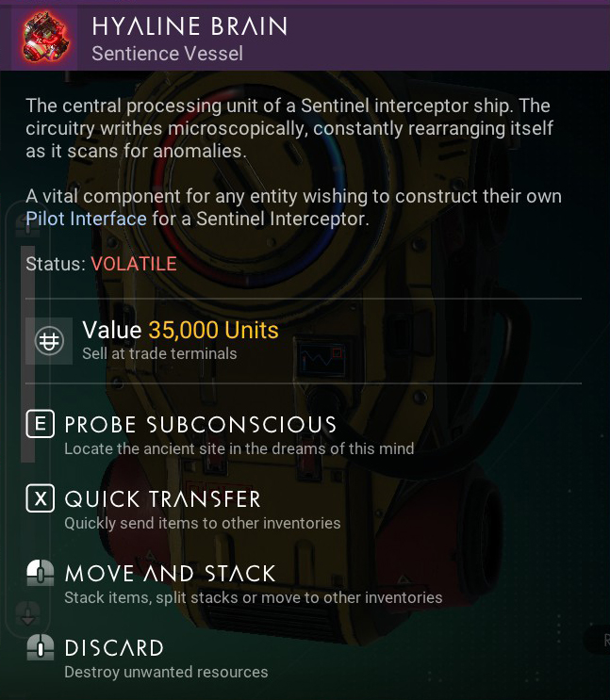
Task: Click the Units currency symbol icon
Action: [49, 341]
